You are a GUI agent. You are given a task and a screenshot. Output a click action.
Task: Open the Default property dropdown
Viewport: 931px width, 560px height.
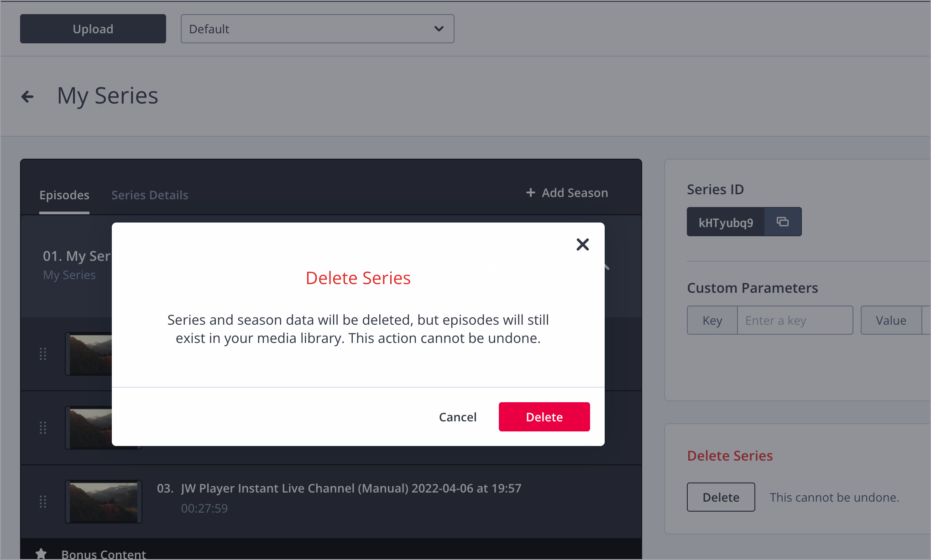point(317,29)
